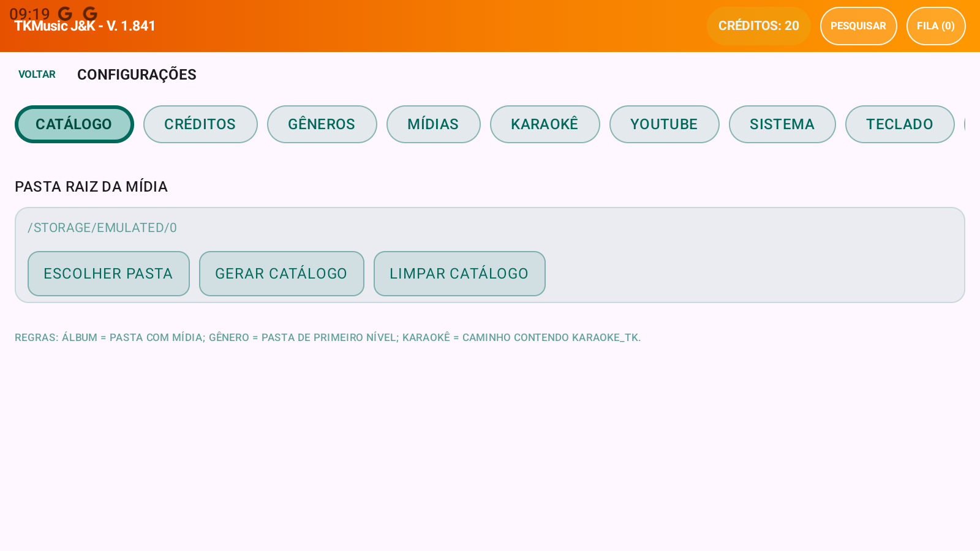Click the leftmost Google G status icon

65,13
